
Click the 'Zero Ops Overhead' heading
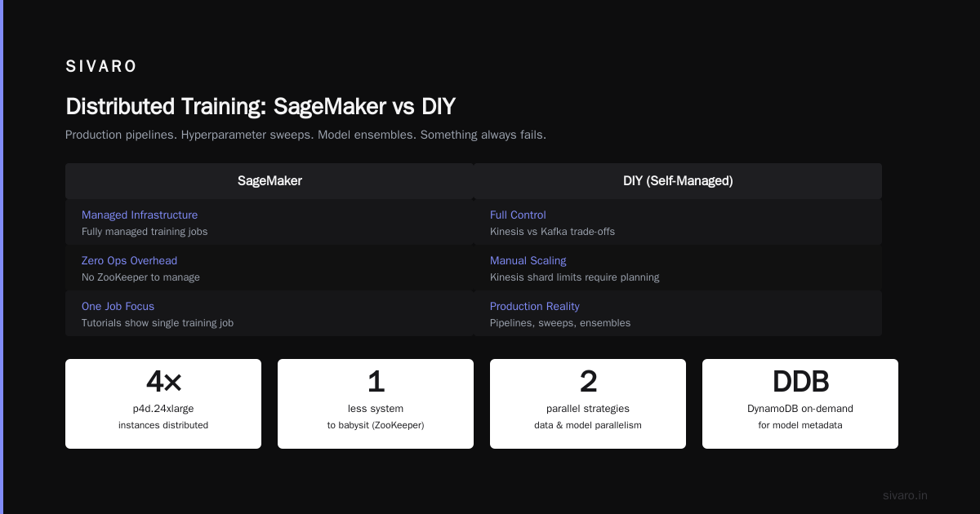coord(129,261)
